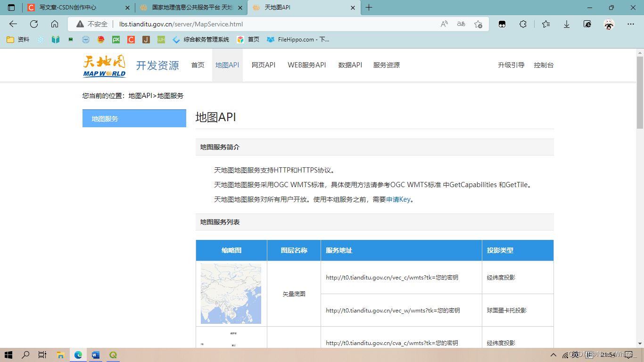Click the 地图服务列表 section header
The height and width of the screenshot is (362, 644).
click(x=375, y=222)
